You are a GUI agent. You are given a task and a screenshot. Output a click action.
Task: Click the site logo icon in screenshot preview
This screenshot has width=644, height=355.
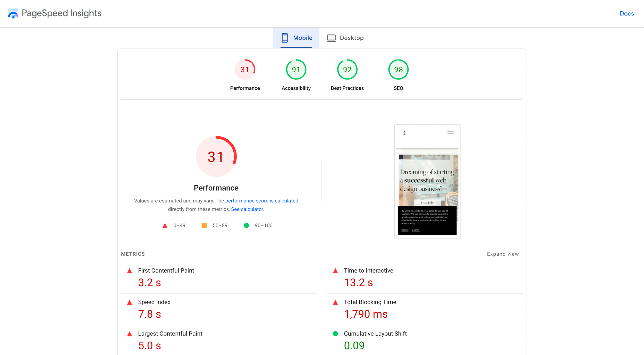(404, 133)
